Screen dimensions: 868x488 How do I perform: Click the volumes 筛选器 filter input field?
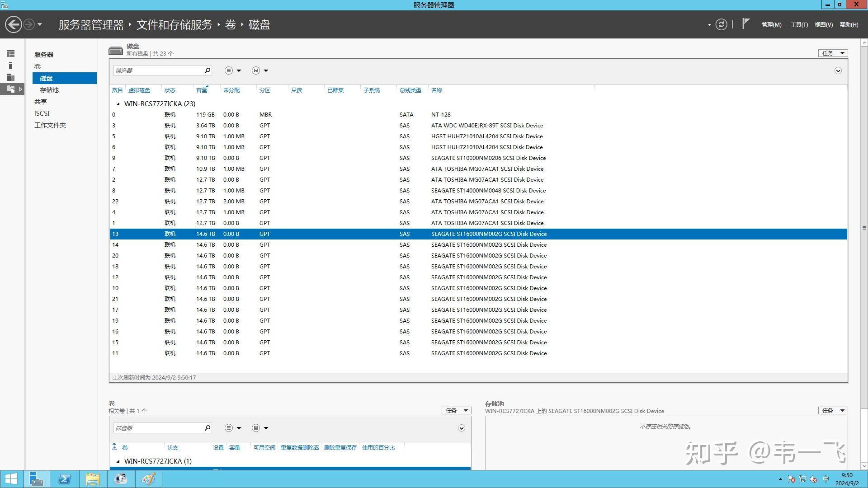pyautogui.click(x=158, y=428)
